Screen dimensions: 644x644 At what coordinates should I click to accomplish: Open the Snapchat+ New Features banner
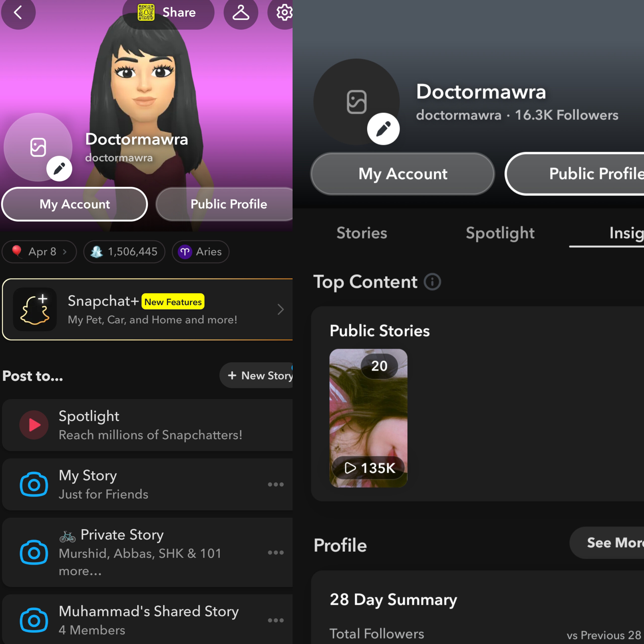[148, 309]
